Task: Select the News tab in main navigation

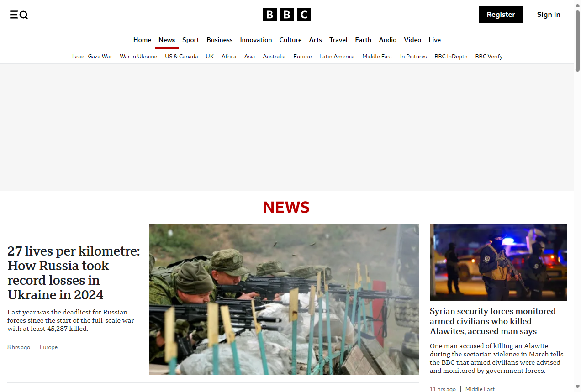Action: (166, 40)
